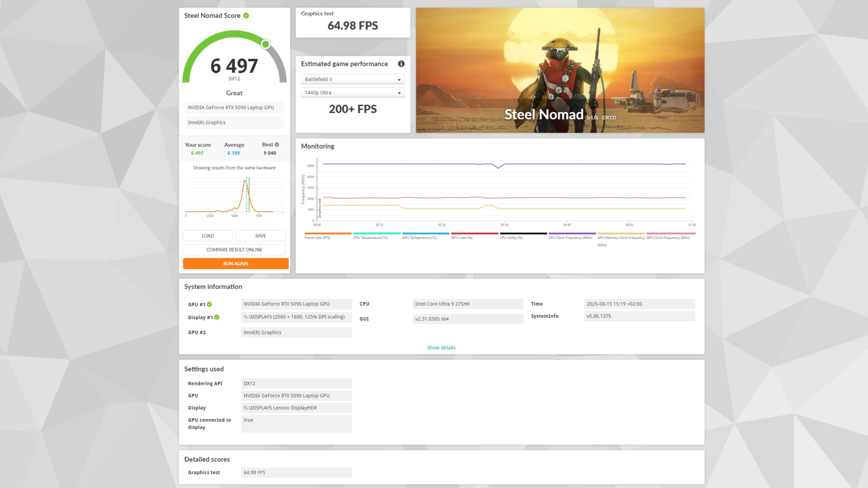Click the SAVE button
Image resolution: width=868 pixels, height=488 pixels.
pyautogui.click(x=261, y=236)
